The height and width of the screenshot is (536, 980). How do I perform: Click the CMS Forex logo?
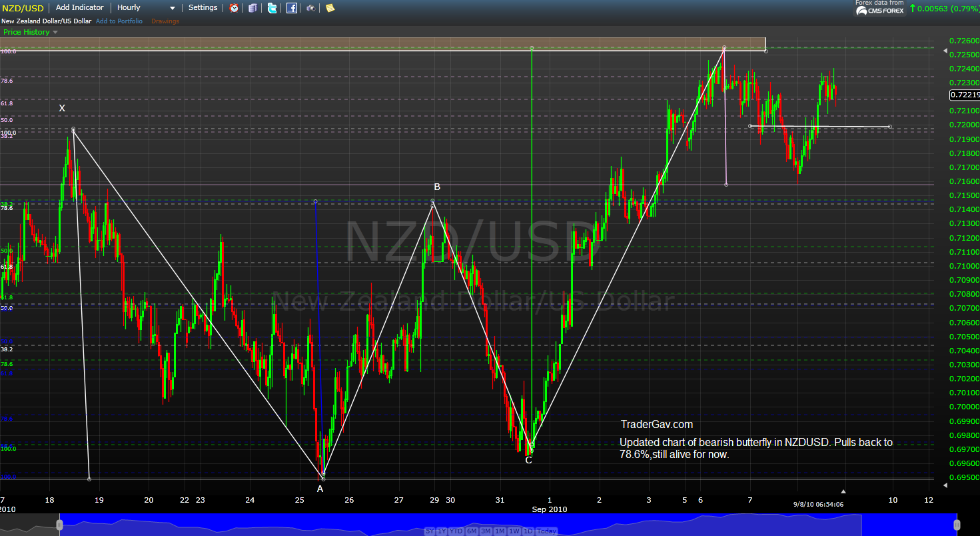pyautogui.click(x=879, y=11)
